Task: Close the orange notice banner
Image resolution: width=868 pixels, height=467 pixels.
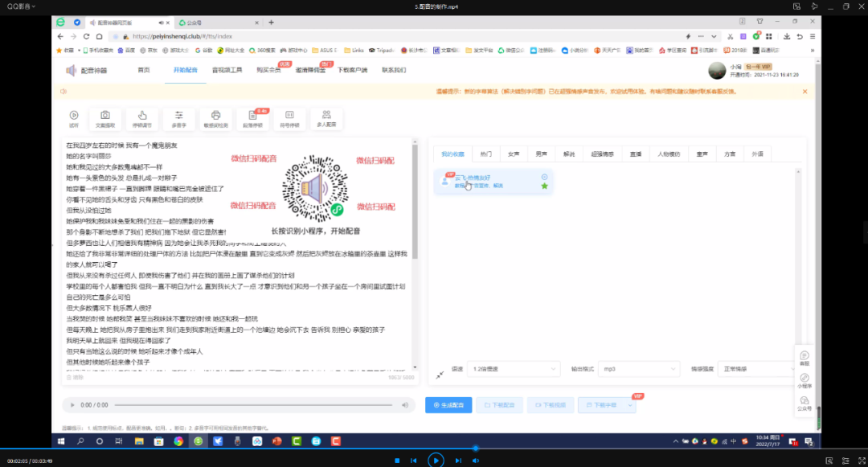Action: [x=805, y=92]
